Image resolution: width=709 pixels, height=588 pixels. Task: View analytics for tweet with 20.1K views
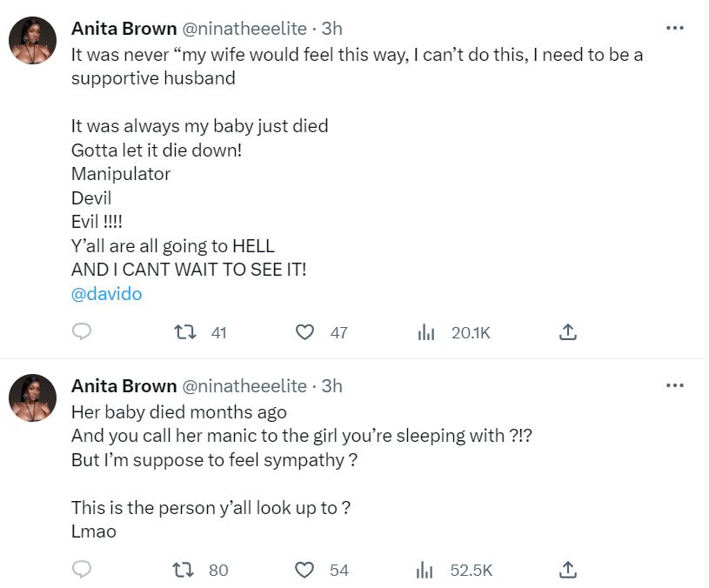(x=426, y=331)
